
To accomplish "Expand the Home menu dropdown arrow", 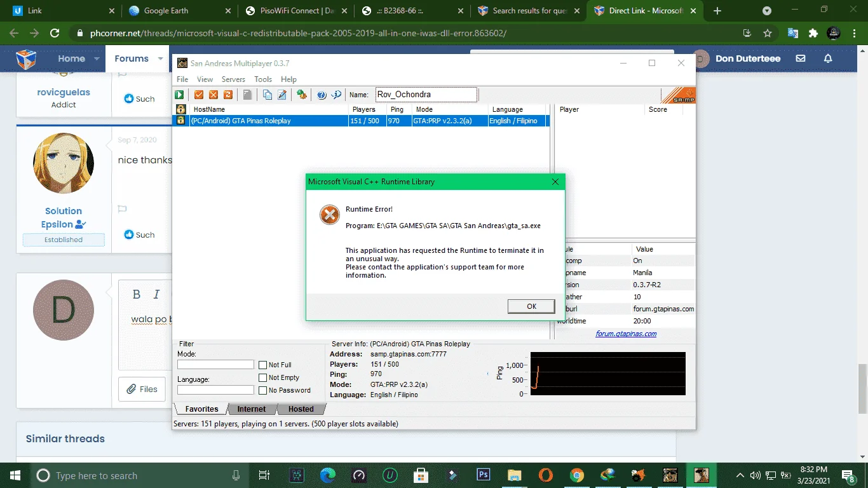I will (x=97, y=58).
